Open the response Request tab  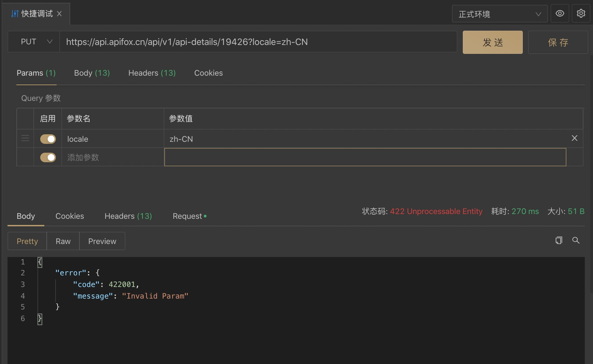[189, 216]
